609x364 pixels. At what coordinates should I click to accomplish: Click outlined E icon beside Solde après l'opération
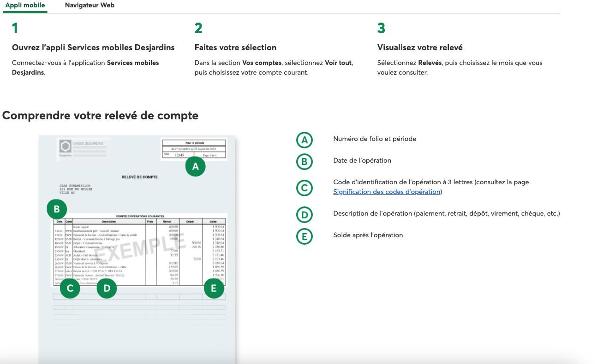pyautogui.click(x=304, y=236)
